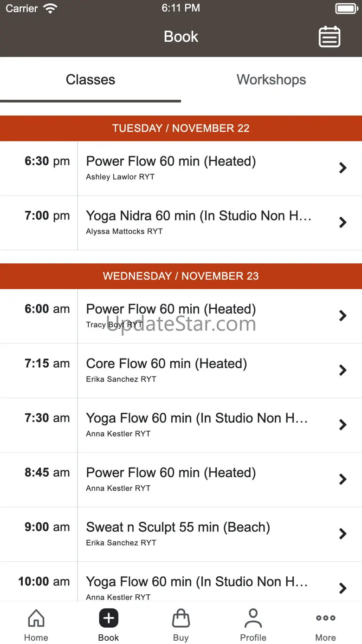Expand the 7:00 pm Yoga Nidra chevron
Image resolution: width=362 pixels, height=644 pixels.
(343, 222)
